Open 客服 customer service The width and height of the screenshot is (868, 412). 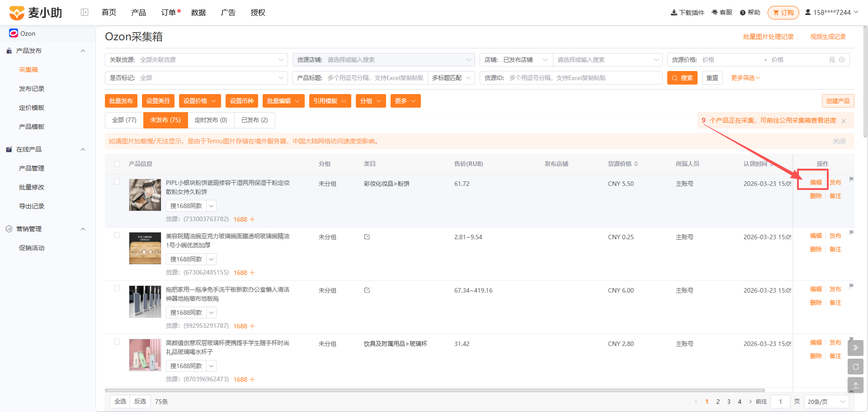(722, 12)
